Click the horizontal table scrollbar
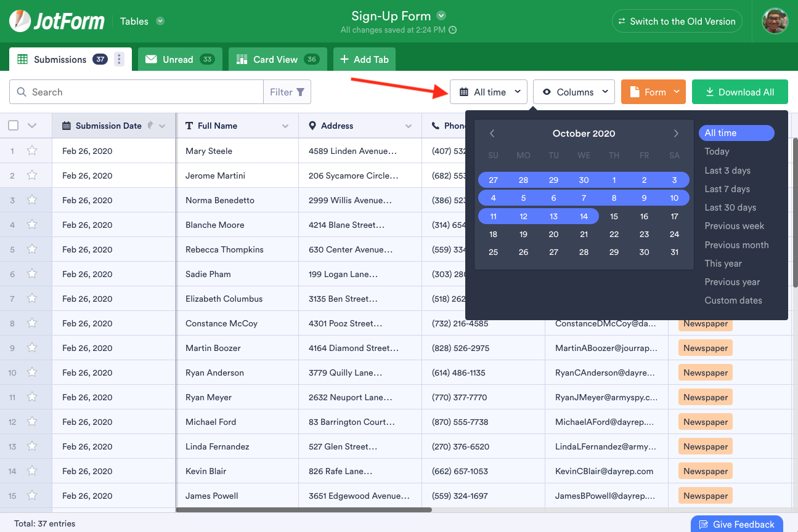The height and width of the screenshot is (532, 798). [303, 510]
